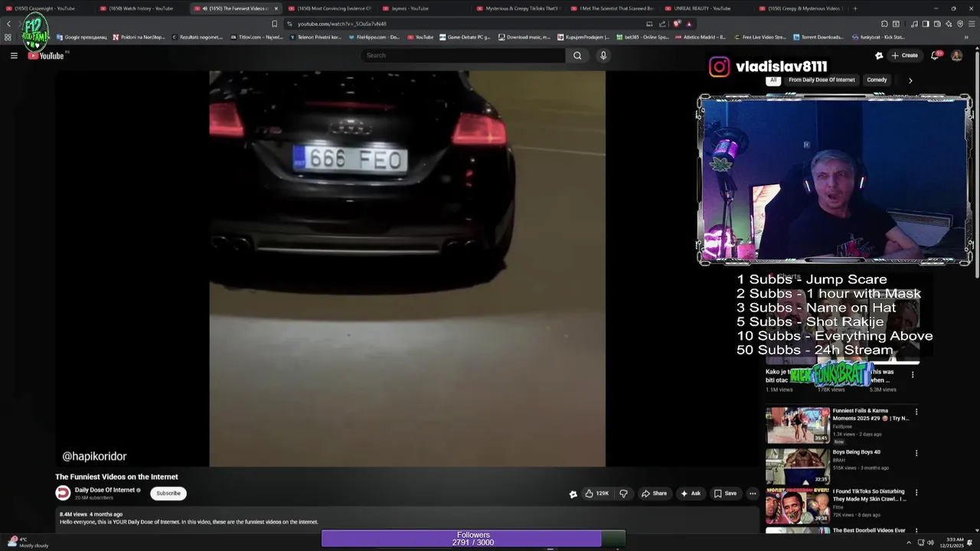Screen dimensions: 980x551
Task: Show hidden system tray icons
Action: tap(909, 543)
